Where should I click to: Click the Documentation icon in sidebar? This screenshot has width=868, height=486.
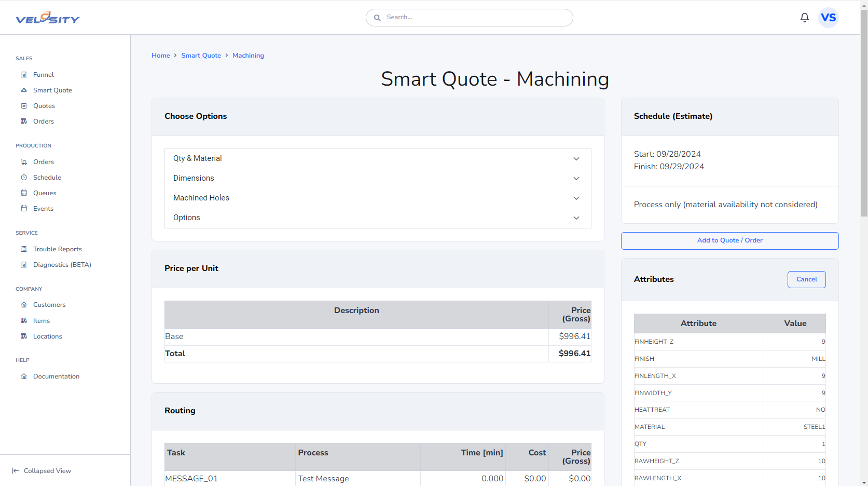[24, 376]
